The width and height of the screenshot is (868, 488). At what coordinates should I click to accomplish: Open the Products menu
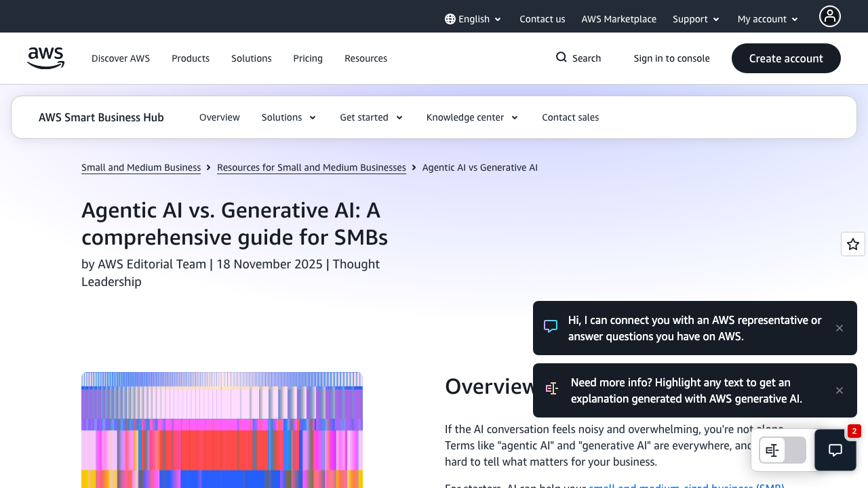pos(191,58)
